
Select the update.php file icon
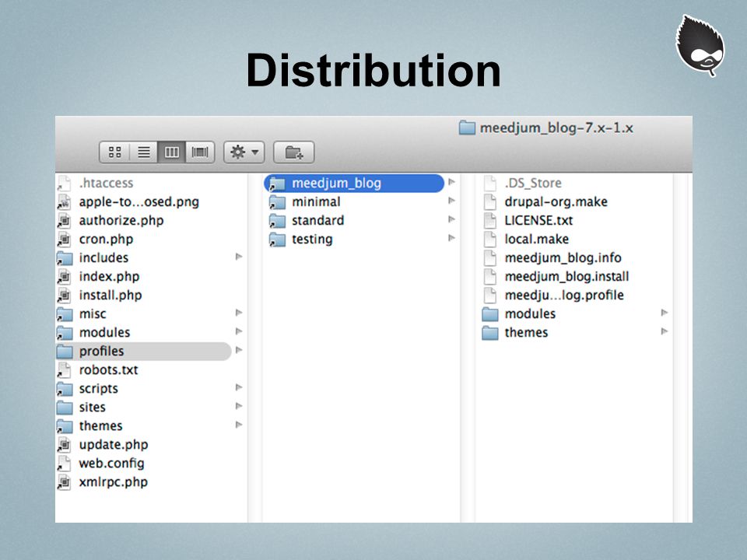[x=65, y=445]
